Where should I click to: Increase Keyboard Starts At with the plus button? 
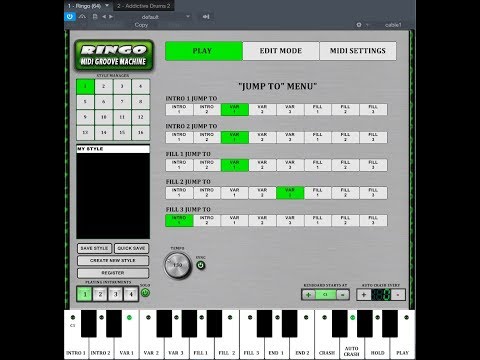[308, 295]
